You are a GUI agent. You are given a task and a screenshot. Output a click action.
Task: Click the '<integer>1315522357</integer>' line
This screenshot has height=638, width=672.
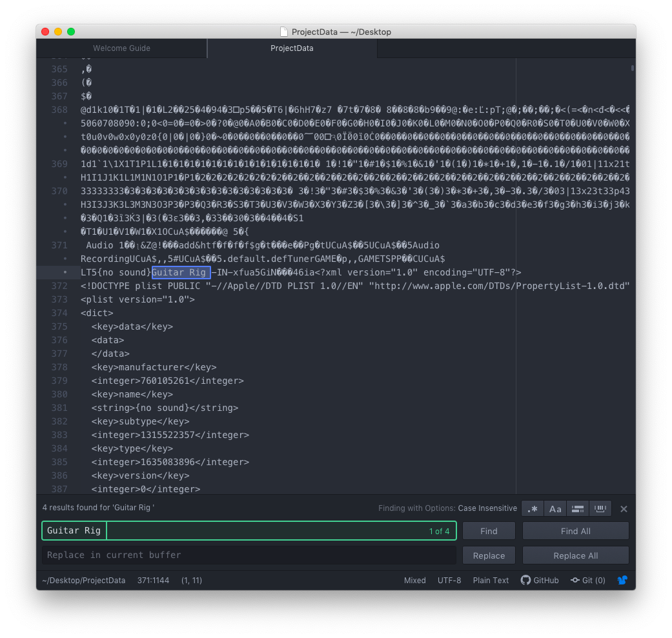tap(170, 435)
